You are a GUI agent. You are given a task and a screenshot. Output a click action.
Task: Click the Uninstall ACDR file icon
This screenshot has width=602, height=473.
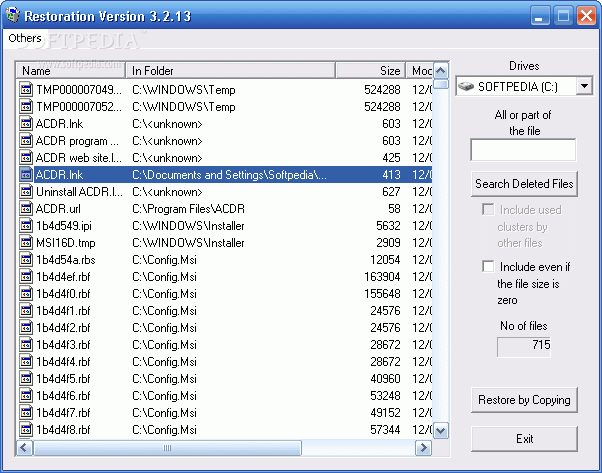26,192
